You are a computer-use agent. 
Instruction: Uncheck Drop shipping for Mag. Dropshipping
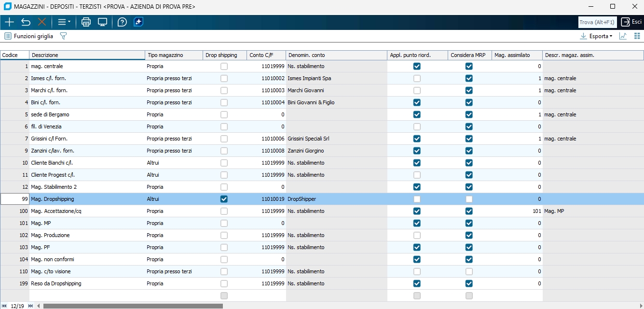[x=224, y=199]
